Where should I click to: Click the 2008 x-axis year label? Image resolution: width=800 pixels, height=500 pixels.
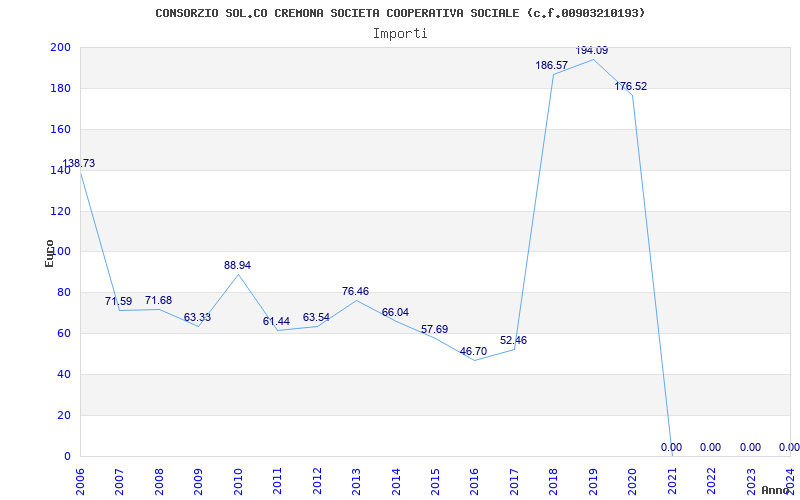(x=159, y=481)
